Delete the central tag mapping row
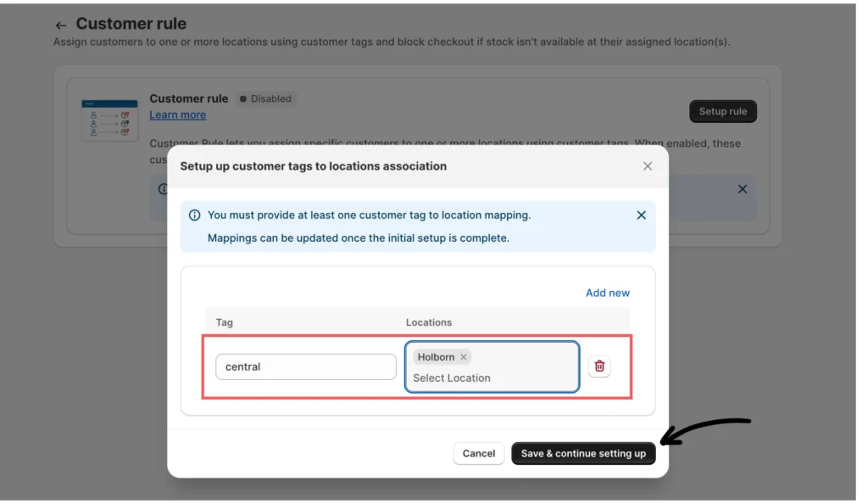The width and height of the screenshot is (868, 504). point(599,366)
